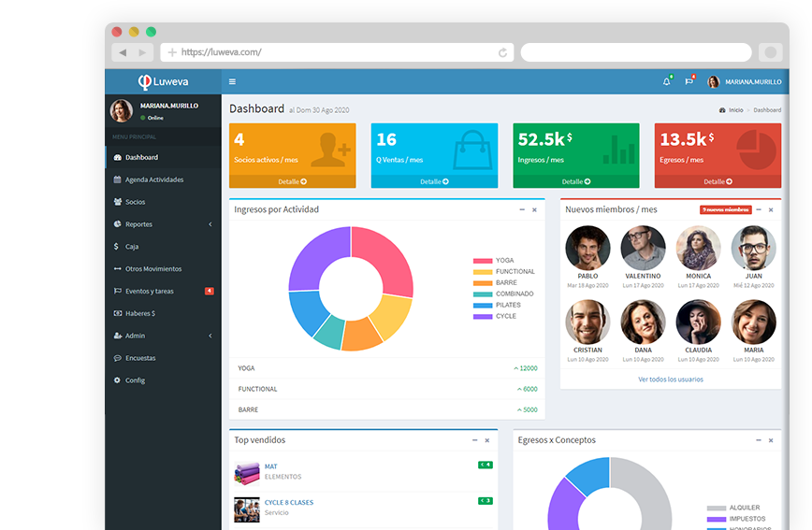Click the browser address bar URL field
This screenshot has height=530, width=812.
[x=337, y=52]
